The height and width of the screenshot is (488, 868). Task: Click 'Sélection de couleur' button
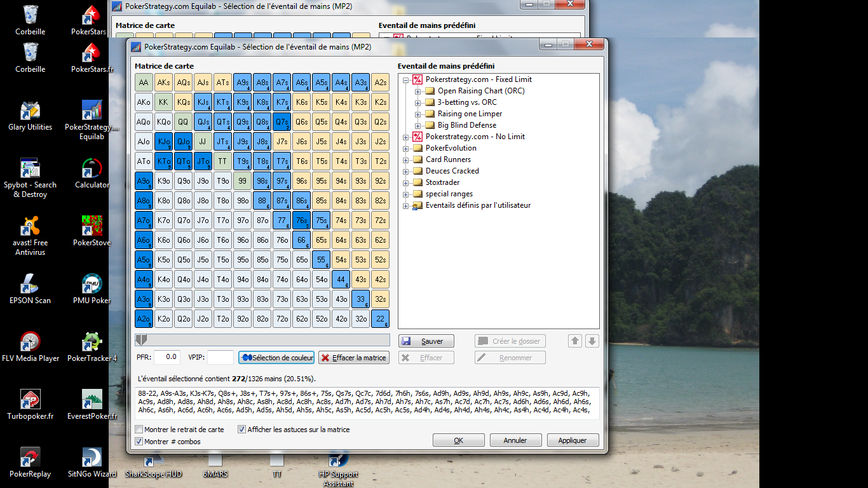pos(276,358)
